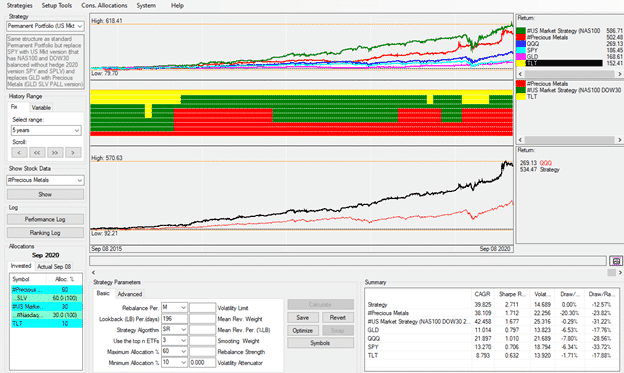The height and width of the screenshot is (373, 624).
Task: Click the magenta GLD legend swatch
Action: tap(521, 57)
